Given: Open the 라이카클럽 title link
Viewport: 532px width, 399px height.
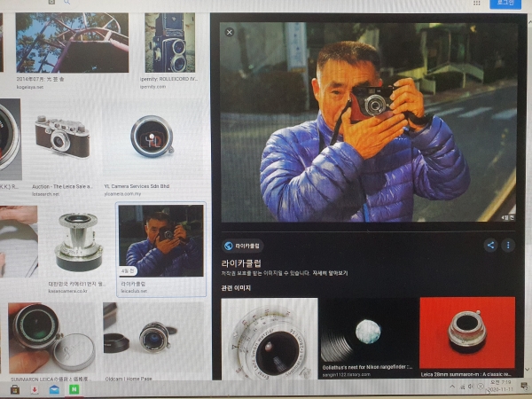Looking at the screenshot, I should (241, 263).
